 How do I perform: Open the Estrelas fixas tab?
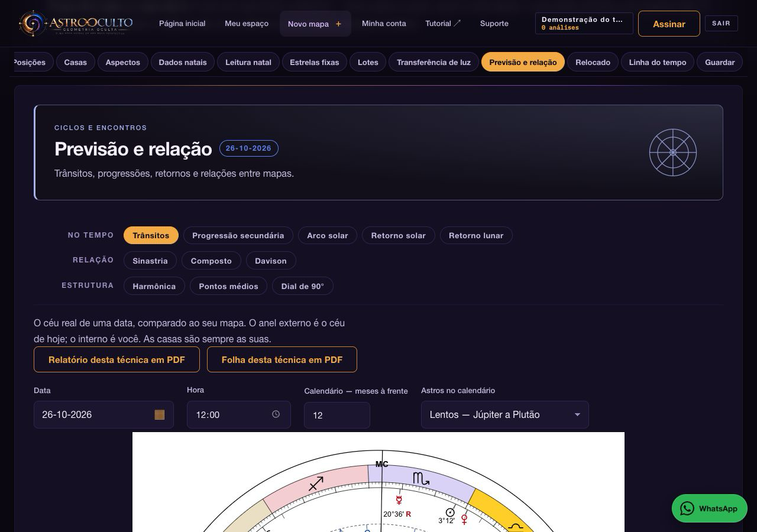pos(315,62)
